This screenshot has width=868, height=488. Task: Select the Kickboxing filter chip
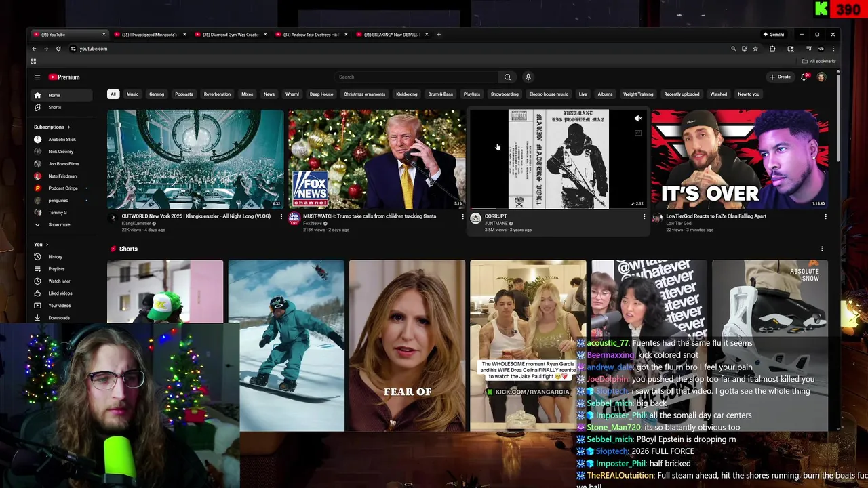pyautogui.click(x=406, y=94)
